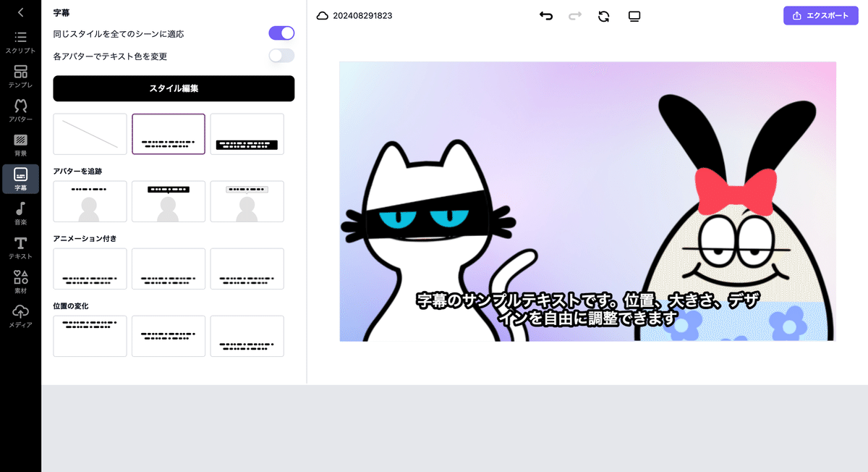Click the アバターを追跡 section label
The image size is (868, 472).
pyautogui.click(x=77, y=171)
